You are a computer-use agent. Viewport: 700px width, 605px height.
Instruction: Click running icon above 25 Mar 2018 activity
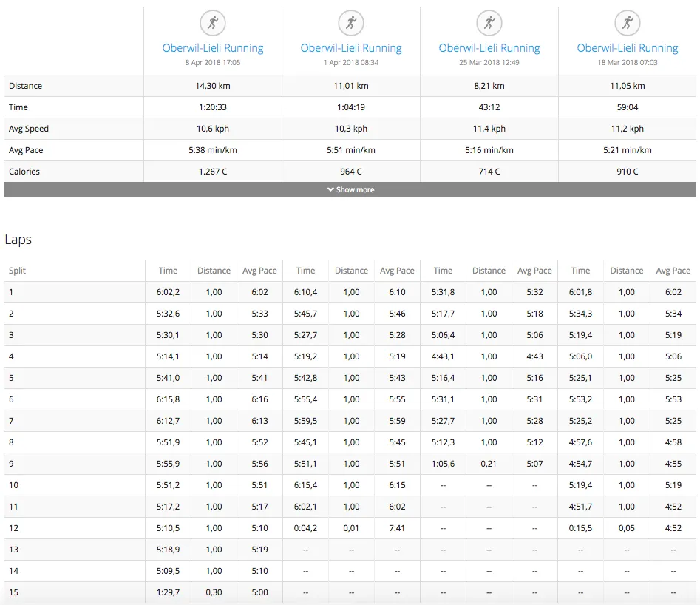coord(489,23)
